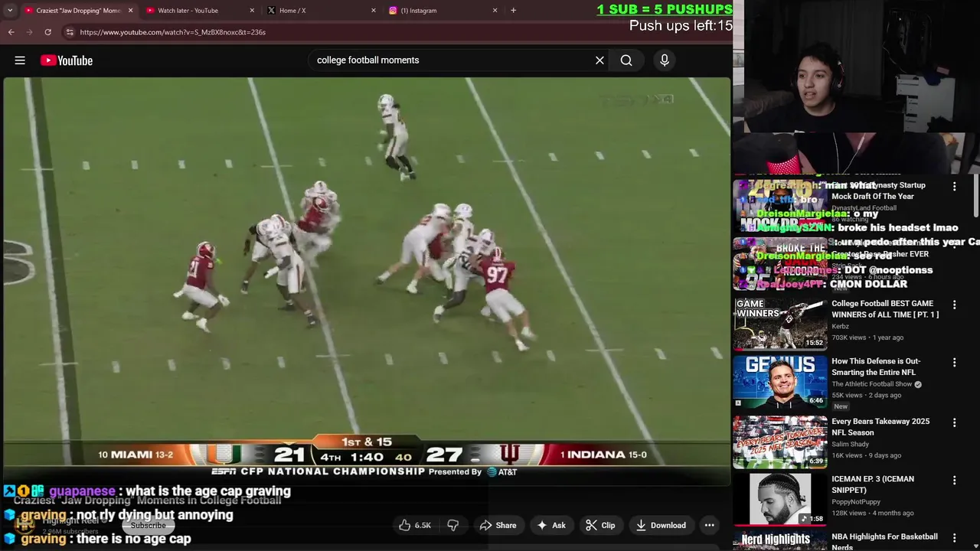Open the ICEMAN EP. 3 thumbnail
This screenshot has width=980, height=551.
(x=779, y=499)
